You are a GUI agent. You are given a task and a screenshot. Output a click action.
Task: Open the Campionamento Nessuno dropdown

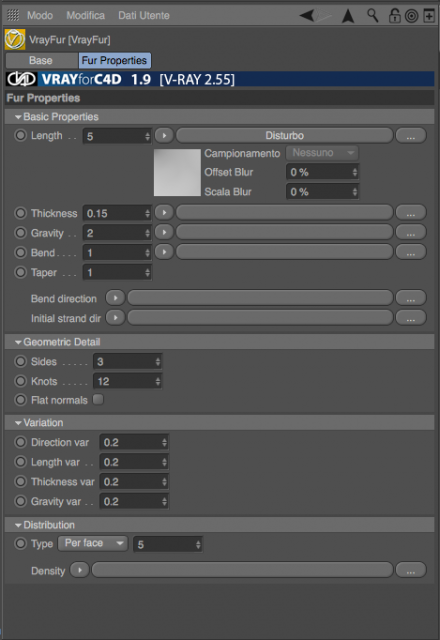(x=322, y=153)
